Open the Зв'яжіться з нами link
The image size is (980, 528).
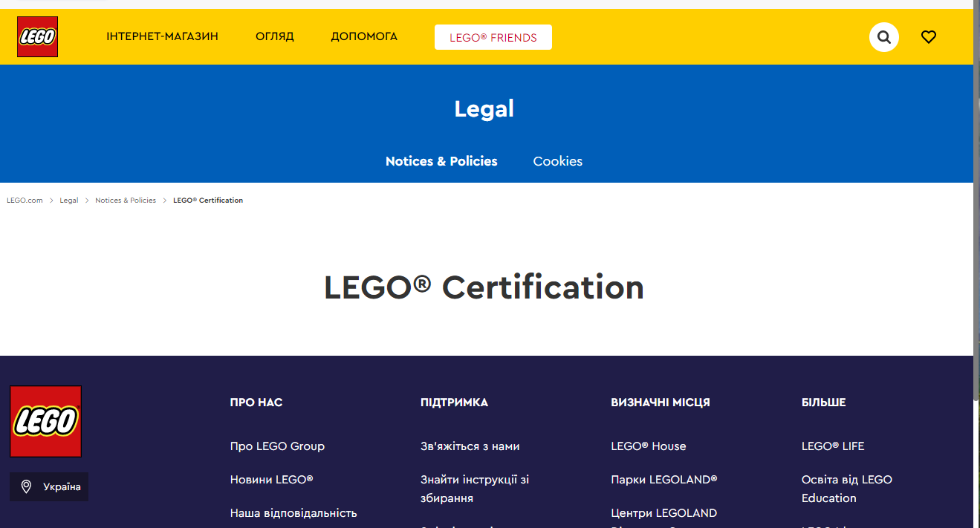470,446
